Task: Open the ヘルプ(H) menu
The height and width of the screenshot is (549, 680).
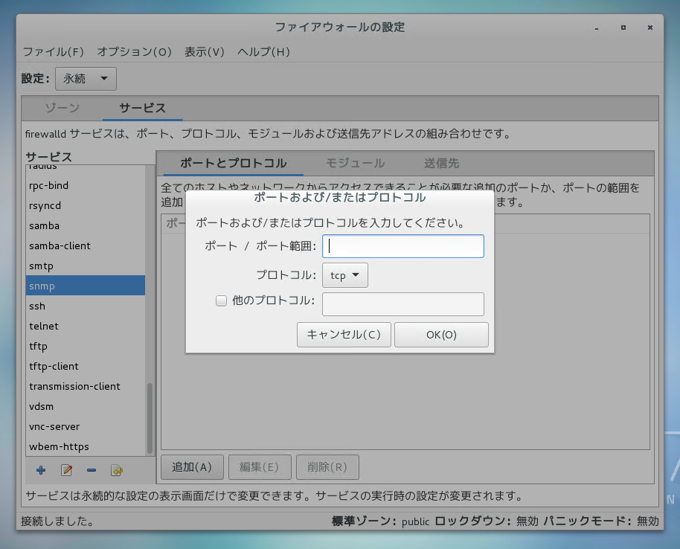Action: 263,52
